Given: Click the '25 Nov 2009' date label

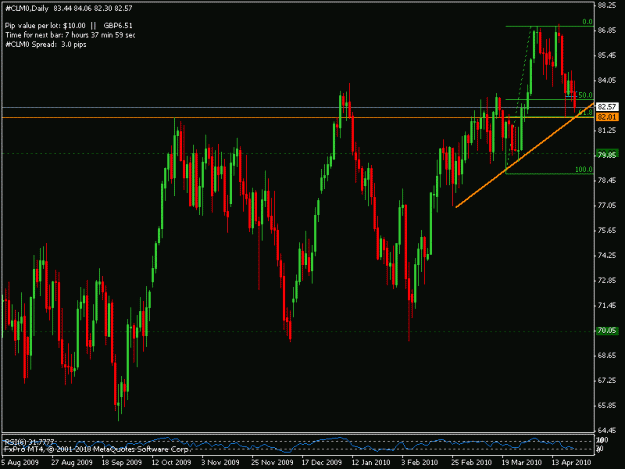Looking at the screenshot, I should [x=272, y=463].
